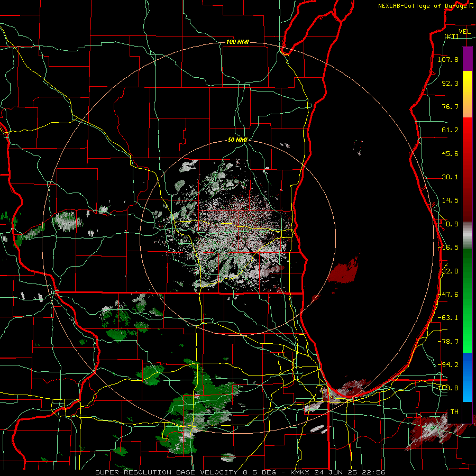The image size is (476, 476).
Task: Select the 107.8 velocity scale value
Action: pos(448,59)
